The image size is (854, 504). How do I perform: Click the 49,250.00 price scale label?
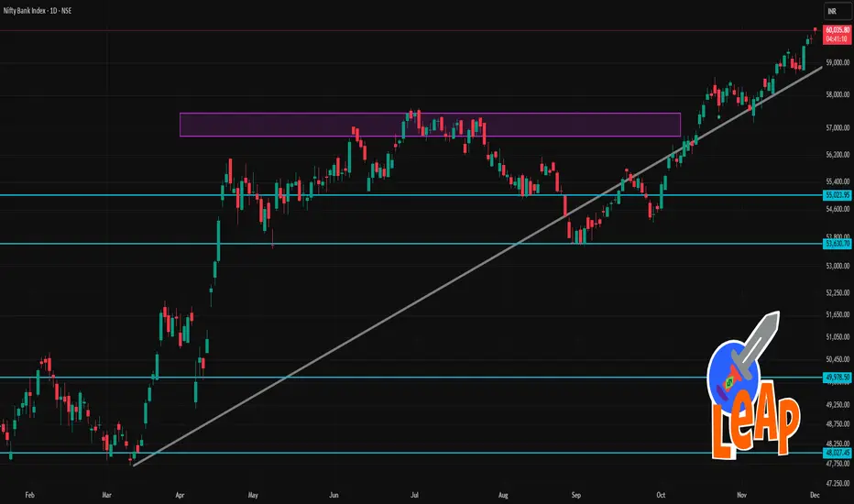point(838,405)
